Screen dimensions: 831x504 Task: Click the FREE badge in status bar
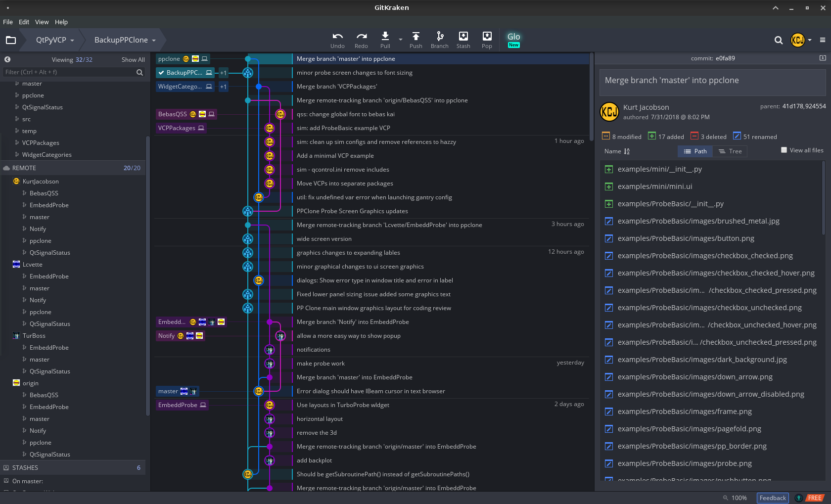click(815, 498)
